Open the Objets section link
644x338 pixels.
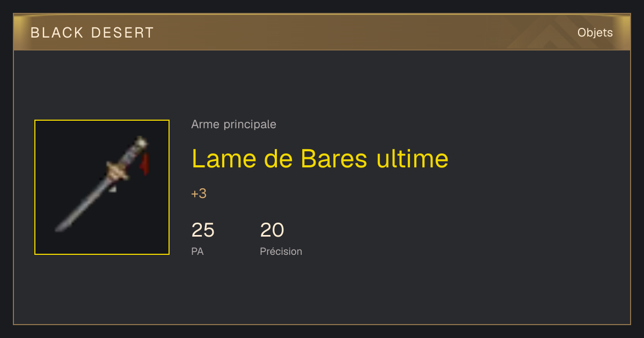[x=595, y=33]
